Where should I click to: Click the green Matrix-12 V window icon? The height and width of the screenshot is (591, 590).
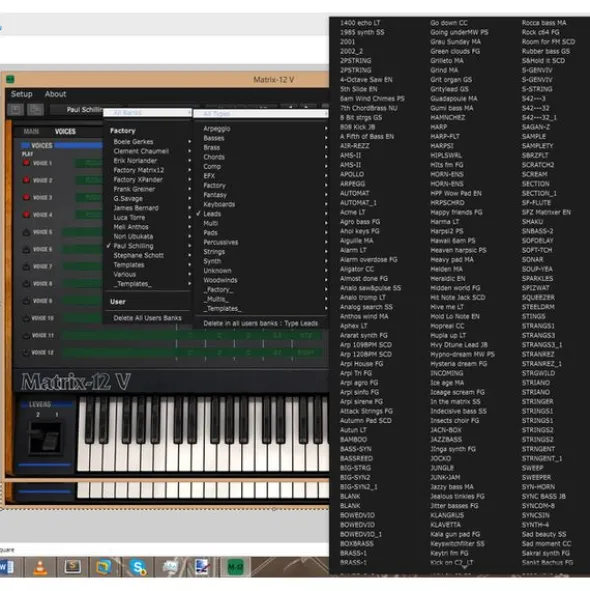pyautogui.click(x=10, y=79)
